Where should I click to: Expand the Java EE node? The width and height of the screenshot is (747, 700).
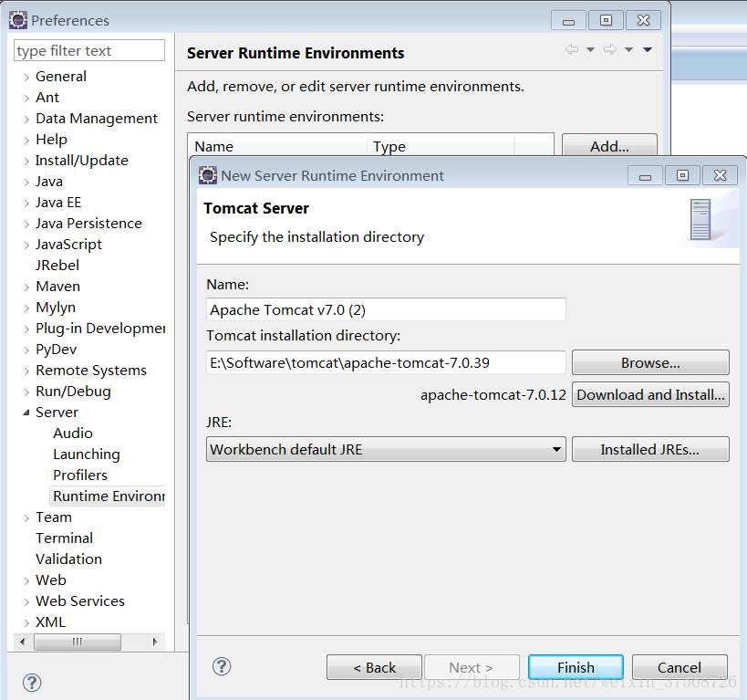pos(26,204)
